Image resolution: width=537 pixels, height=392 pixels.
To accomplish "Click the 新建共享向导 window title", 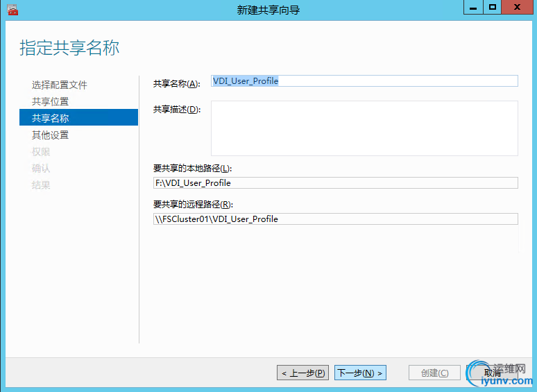I will pos(268,10).
